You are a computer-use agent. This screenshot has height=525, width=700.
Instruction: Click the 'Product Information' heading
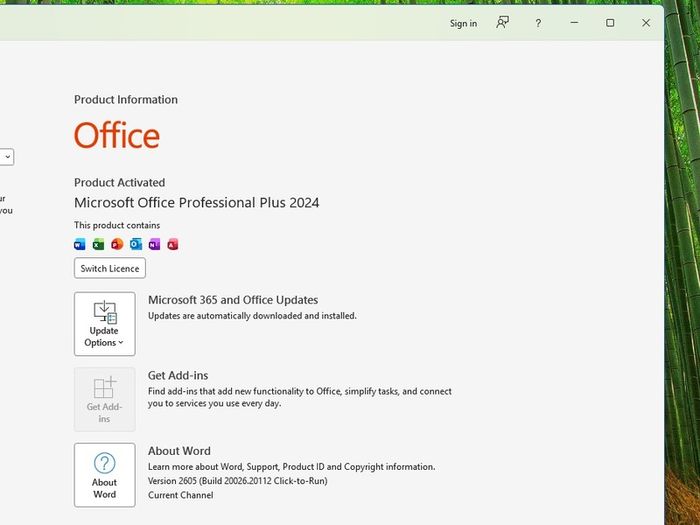(126, 100)
